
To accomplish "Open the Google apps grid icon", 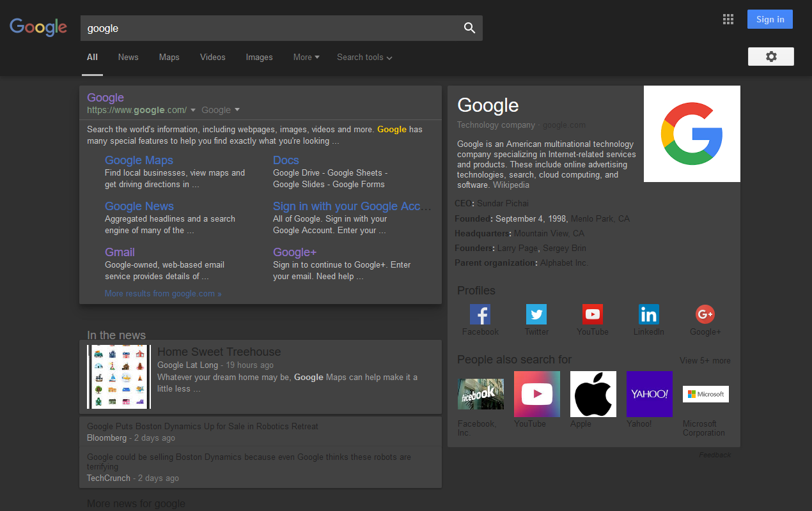I will (x=728, y=19).
